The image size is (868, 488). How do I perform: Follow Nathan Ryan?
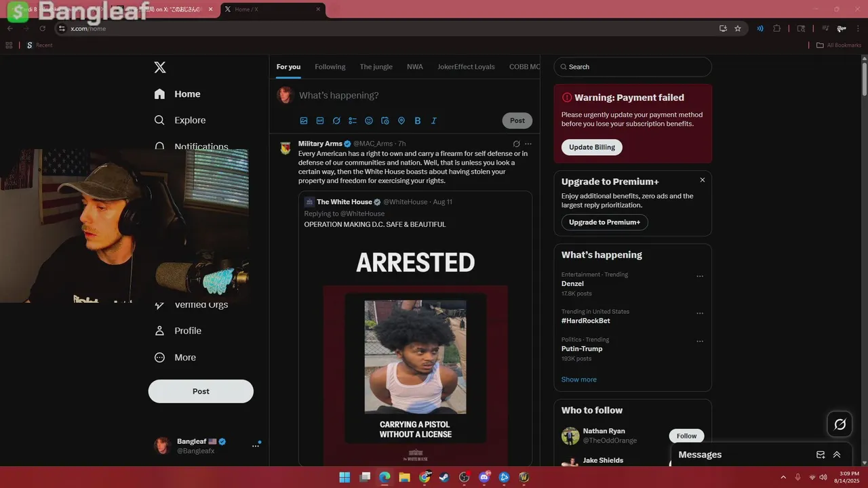pyautogui.click(x=686, y=436)
